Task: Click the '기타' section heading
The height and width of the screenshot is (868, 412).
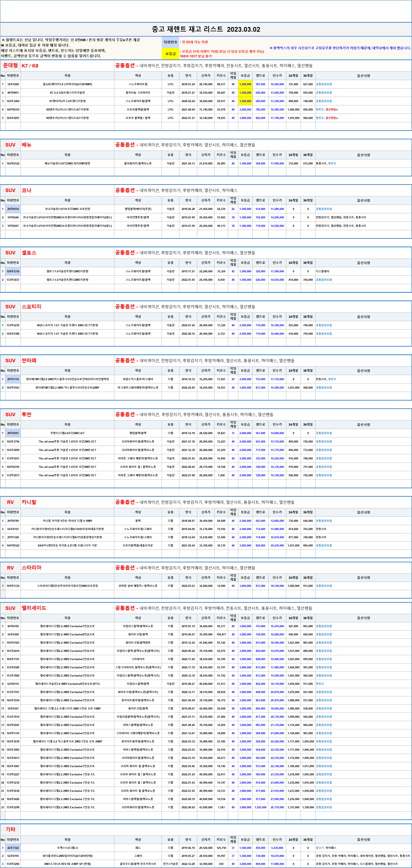Action: (11, 829)
